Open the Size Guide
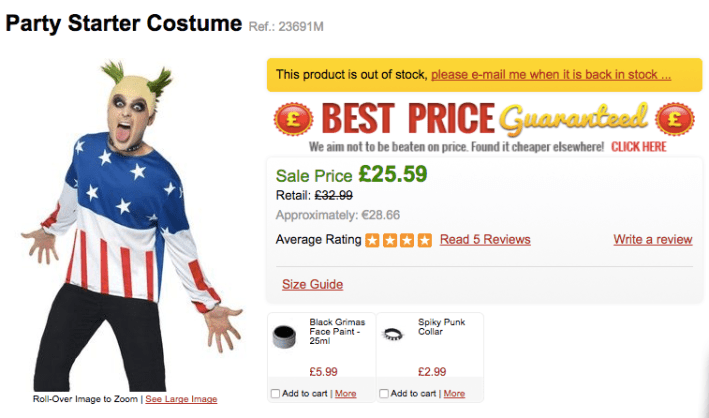This screenshot has width=709, height=418. (312, 285)
